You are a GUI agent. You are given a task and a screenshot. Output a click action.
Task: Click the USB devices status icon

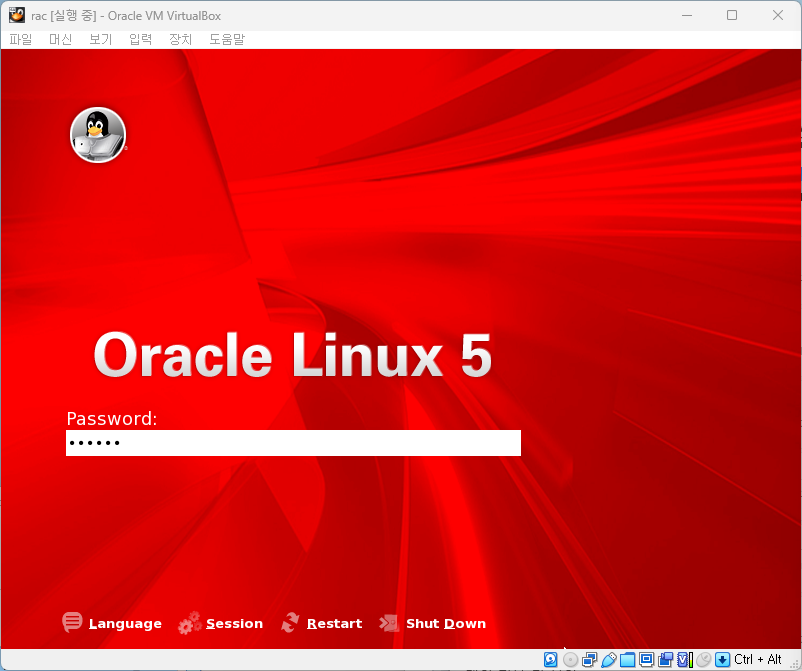(609, 660)
